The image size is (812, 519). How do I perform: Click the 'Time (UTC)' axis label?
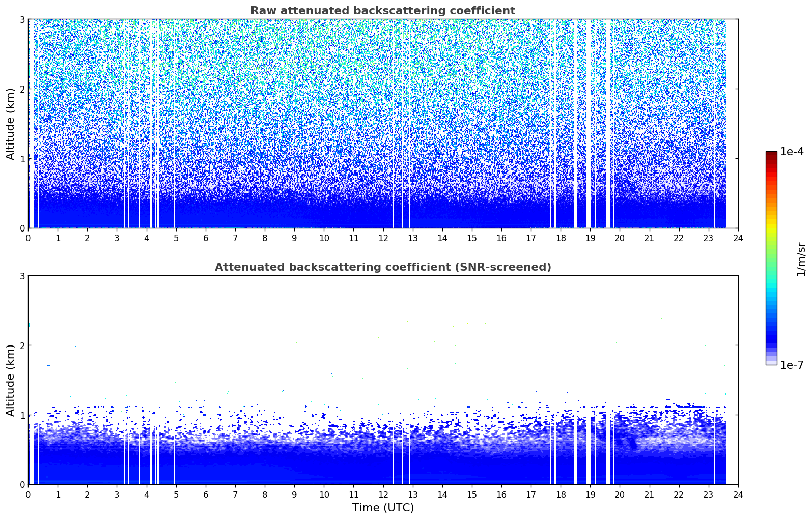pyautogui.click(x=383, y=508)
